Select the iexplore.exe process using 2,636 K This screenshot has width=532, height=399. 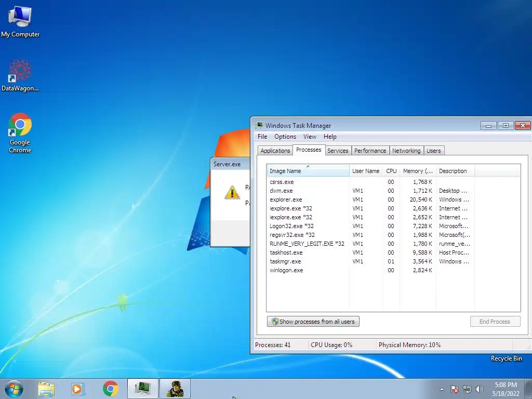(x=370, y=208)
